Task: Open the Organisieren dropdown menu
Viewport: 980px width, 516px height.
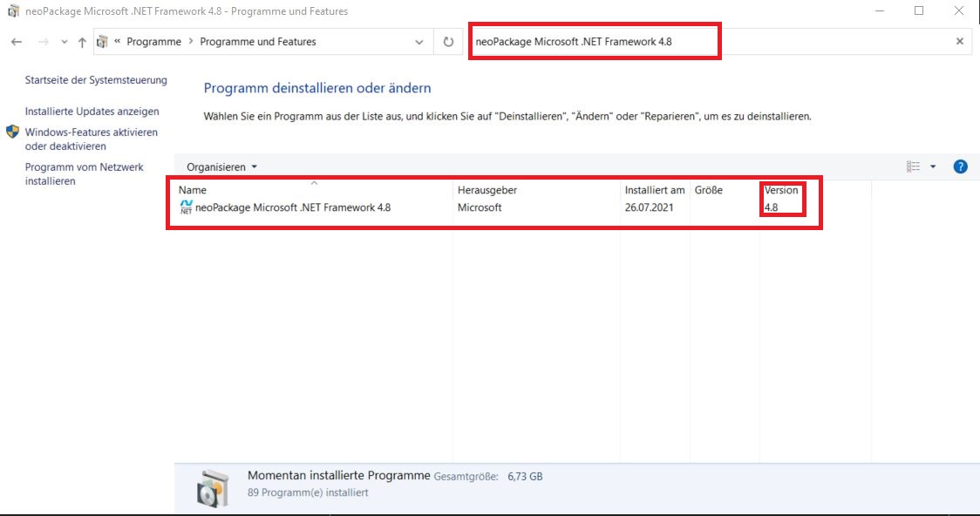Action: (x=222, y=166)
